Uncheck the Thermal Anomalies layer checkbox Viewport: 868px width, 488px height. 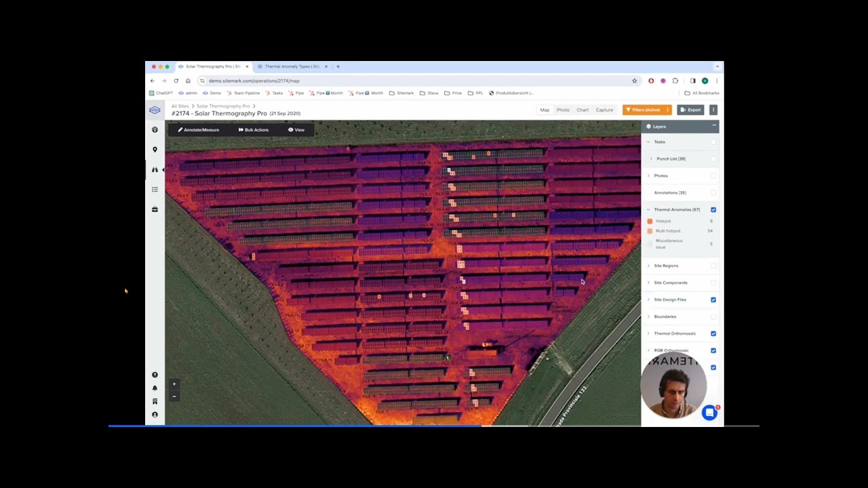pos(713,209)
